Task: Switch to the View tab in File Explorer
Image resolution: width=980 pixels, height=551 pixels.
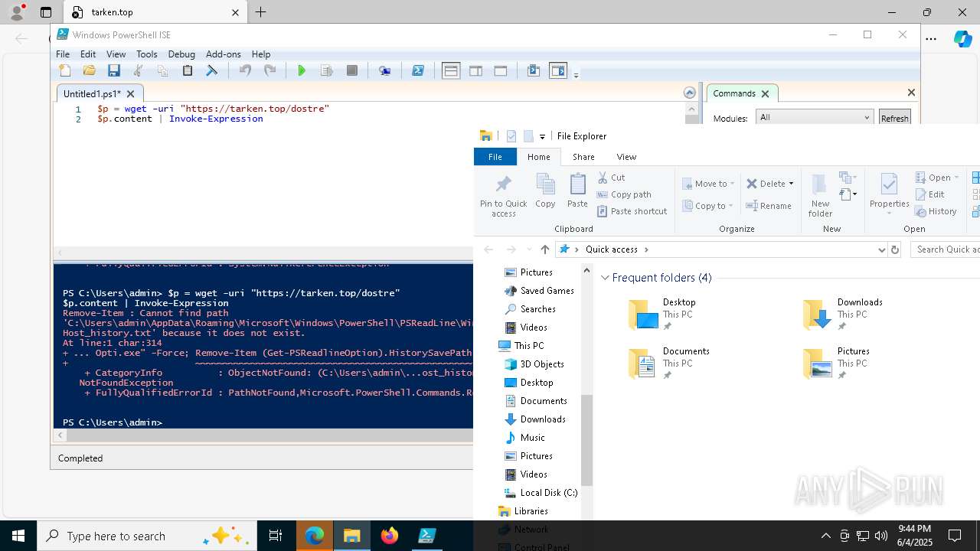Action: coord(626,157)
